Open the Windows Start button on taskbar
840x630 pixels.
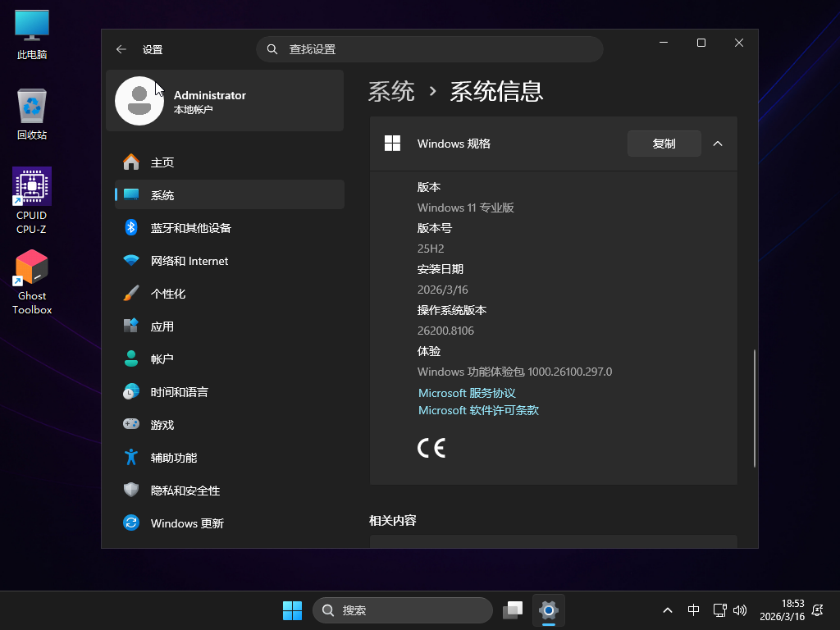coord(292,610)
